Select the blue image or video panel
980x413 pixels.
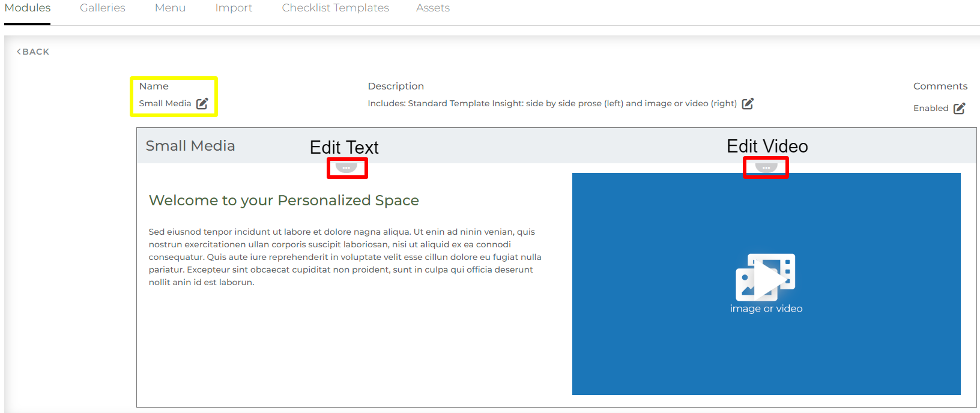click(x=766, y=284)
